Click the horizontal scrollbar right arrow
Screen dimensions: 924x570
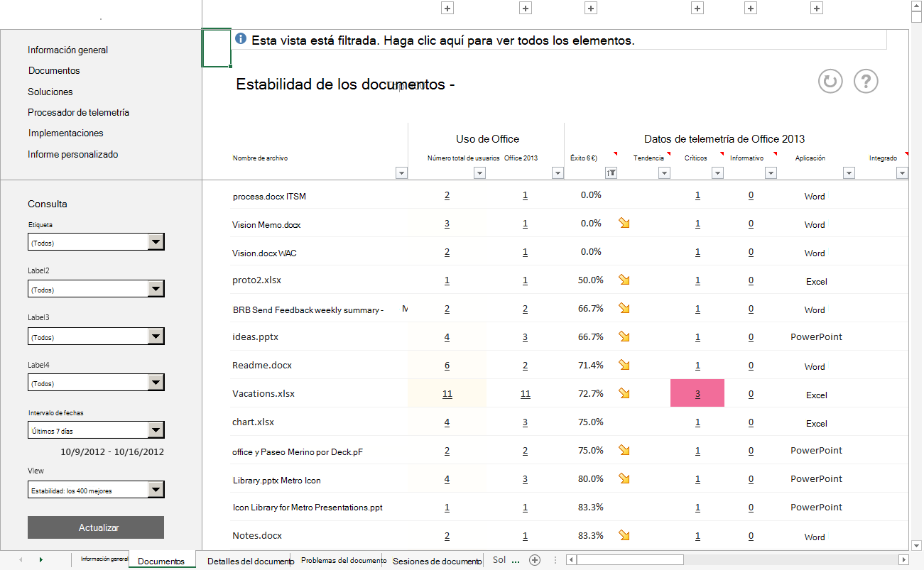click(x=902, y=560)
